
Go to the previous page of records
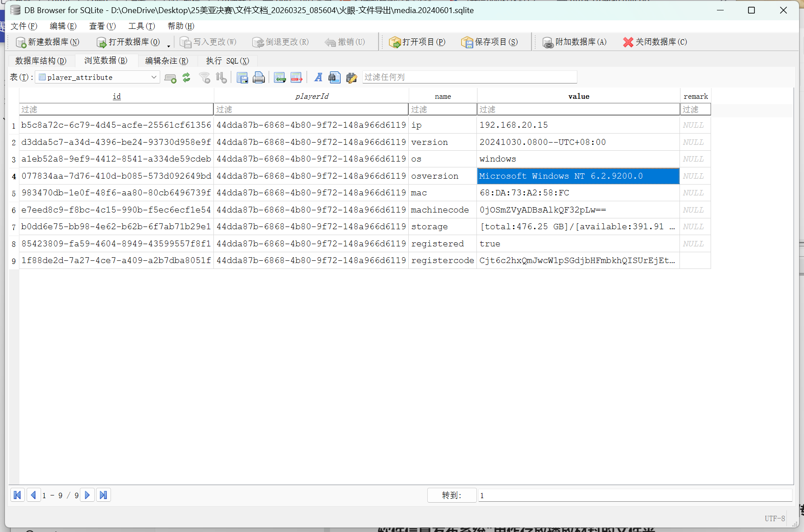[x=33, y=495]
